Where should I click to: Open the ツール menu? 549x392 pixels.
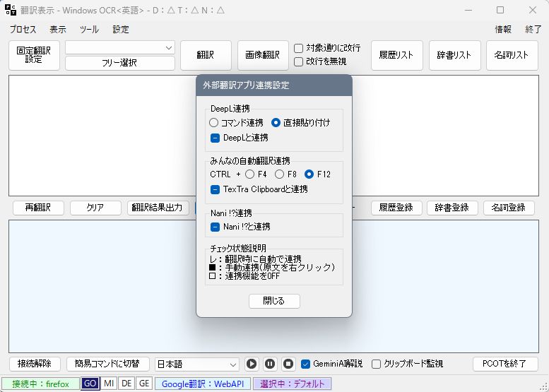[89, 30]
